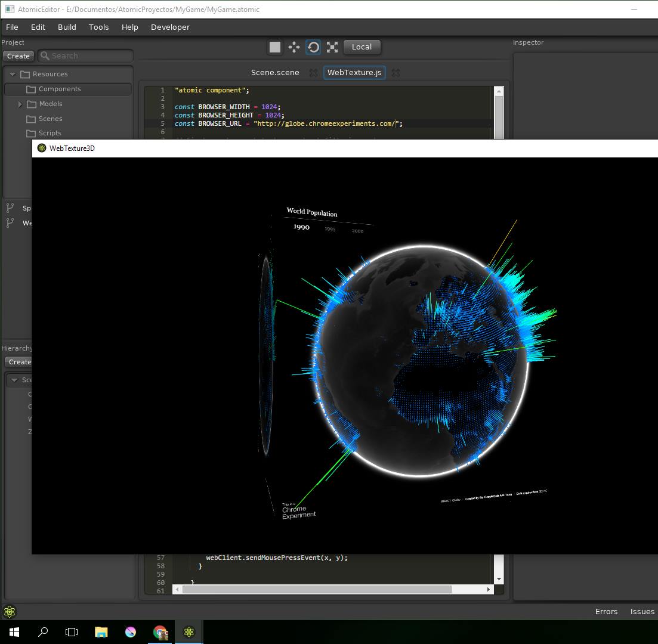
Task: Click the Atomic Editor taskbar icon
Action: [x=189, y=632]
